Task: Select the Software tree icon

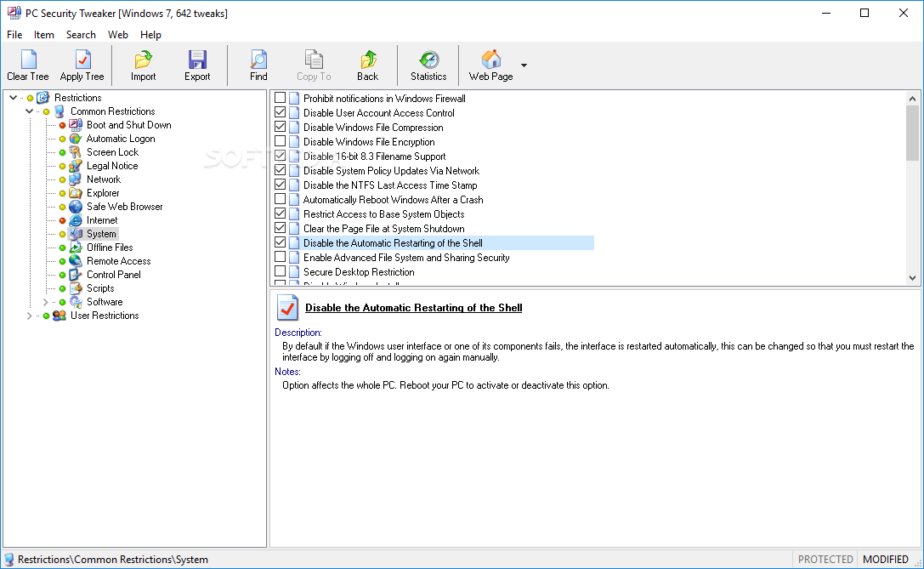Action: pyautogui.click(x=76, y=301)
